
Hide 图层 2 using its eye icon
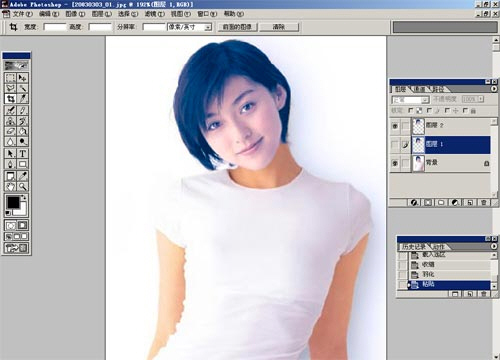click(395, 126)
